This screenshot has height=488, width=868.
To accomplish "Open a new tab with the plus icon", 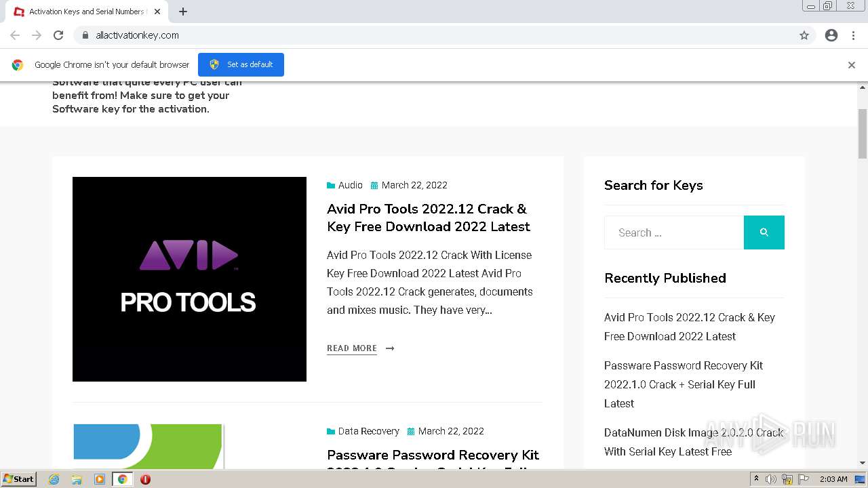I will pyautogui.click(x=183, y=12).
